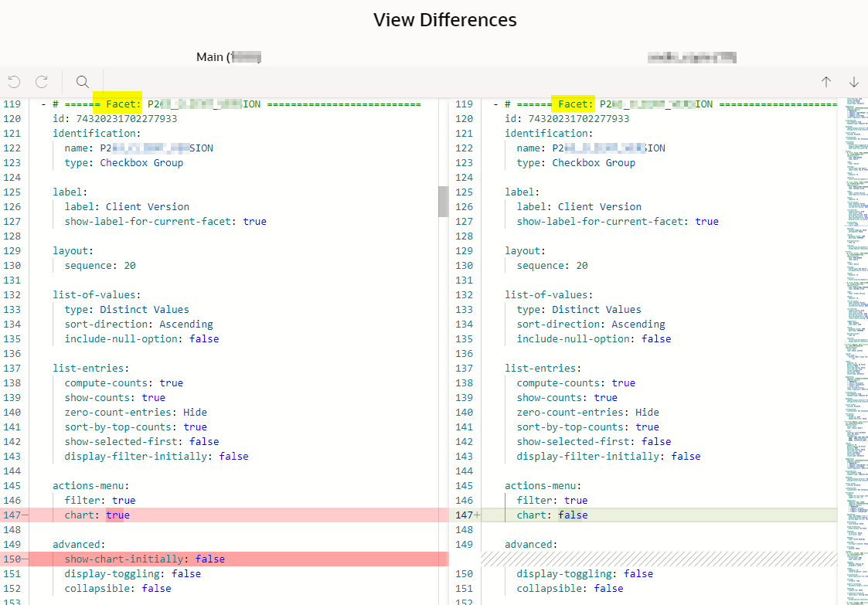Open search with the magnifier icon
The image size is (868, 605).
click(x=83, y=82)
